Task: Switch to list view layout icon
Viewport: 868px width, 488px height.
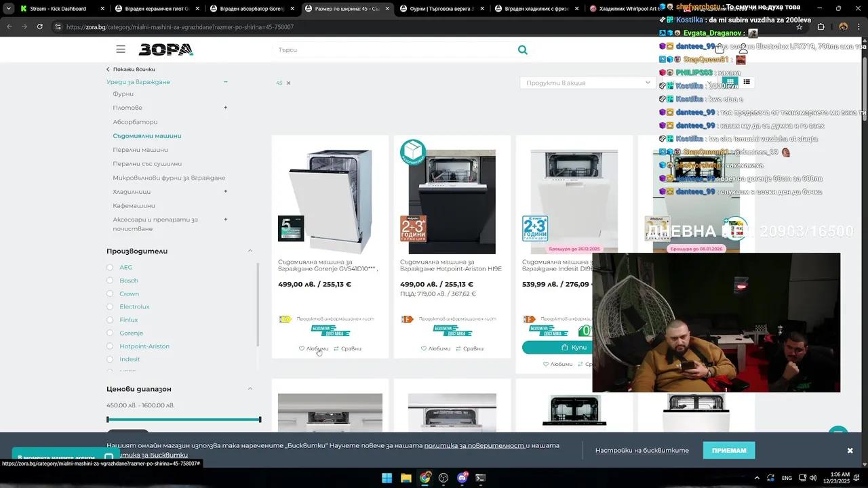Action: point(747,82)
